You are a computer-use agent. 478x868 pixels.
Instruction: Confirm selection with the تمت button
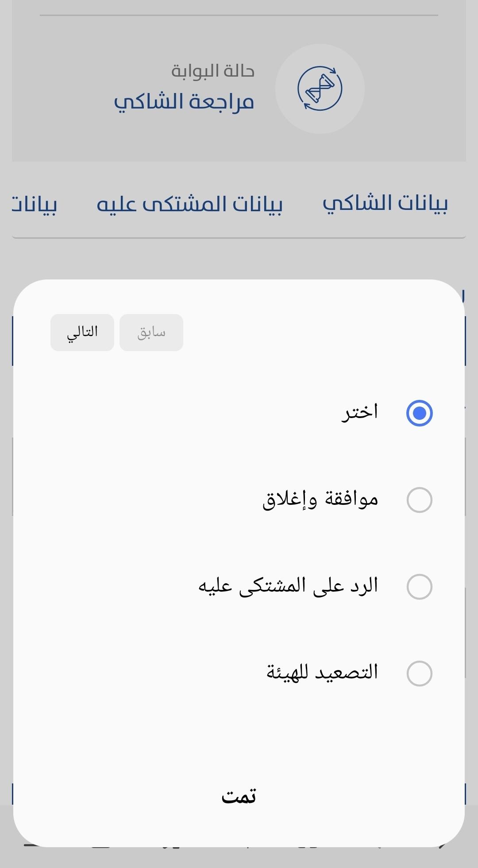click(x=239, y=797)
